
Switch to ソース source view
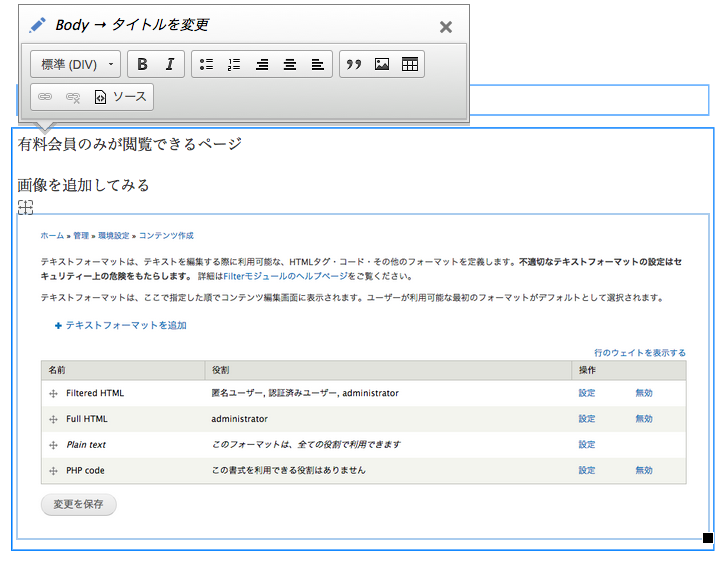click(x=120, y=97)
